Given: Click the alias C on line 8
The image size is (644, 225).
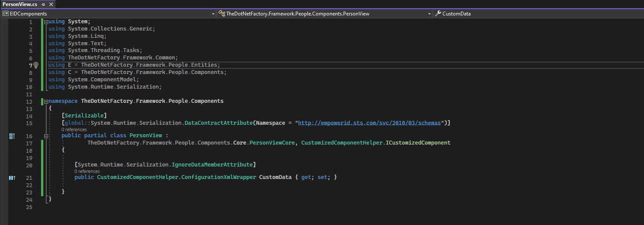Looking at the screenshot, I should click(70, 72).
